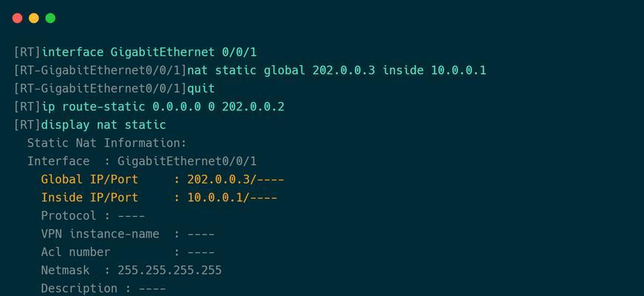This screenshot has width=644, height=296.
Task: Click the 'display nat static' command
Action: click(104, 125)
